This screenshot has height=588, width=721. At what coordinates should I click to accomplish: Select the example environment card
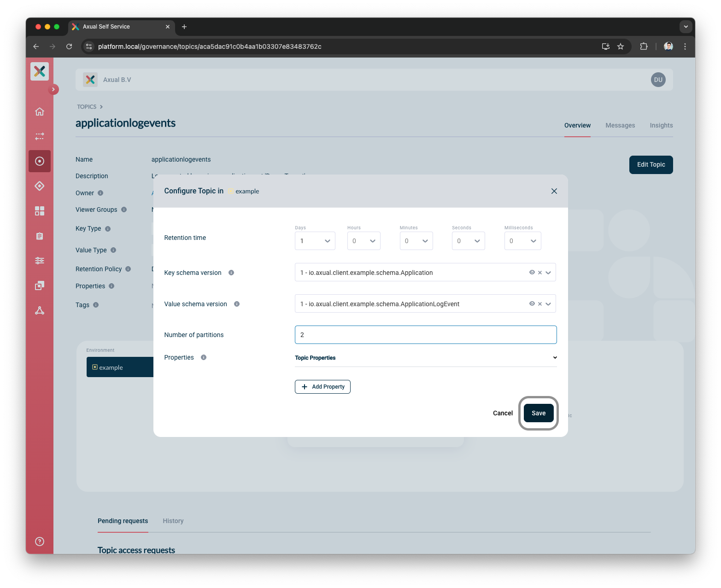pos(120,367)
